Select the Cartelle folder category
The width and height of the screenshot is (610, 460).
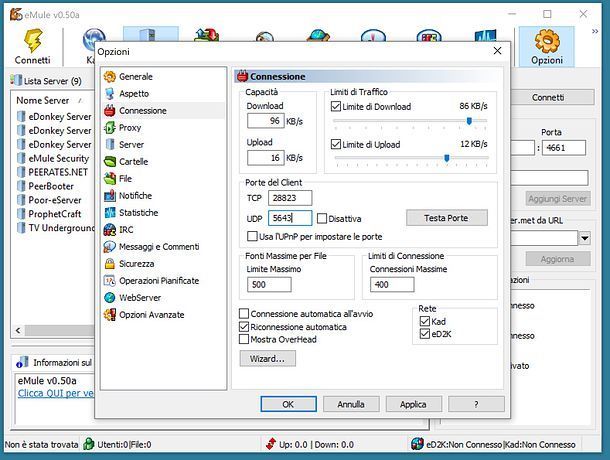(133, 161)
